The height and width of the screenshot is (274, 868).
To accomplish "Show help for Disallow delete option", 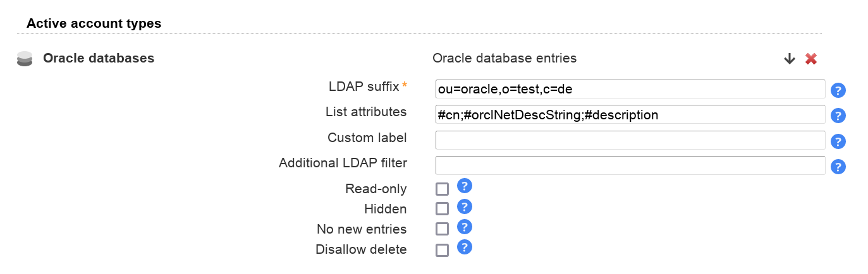I will tap(465, 247).
